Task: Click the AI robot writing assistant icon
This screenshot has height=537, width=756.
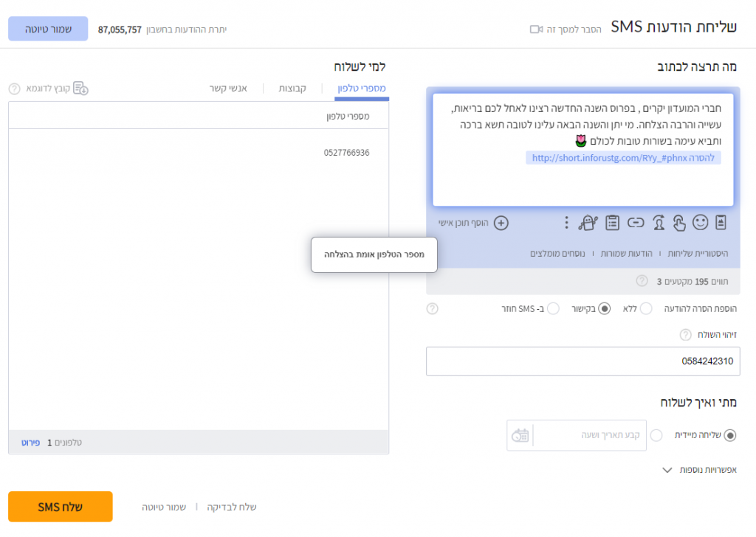Action: 588,222
